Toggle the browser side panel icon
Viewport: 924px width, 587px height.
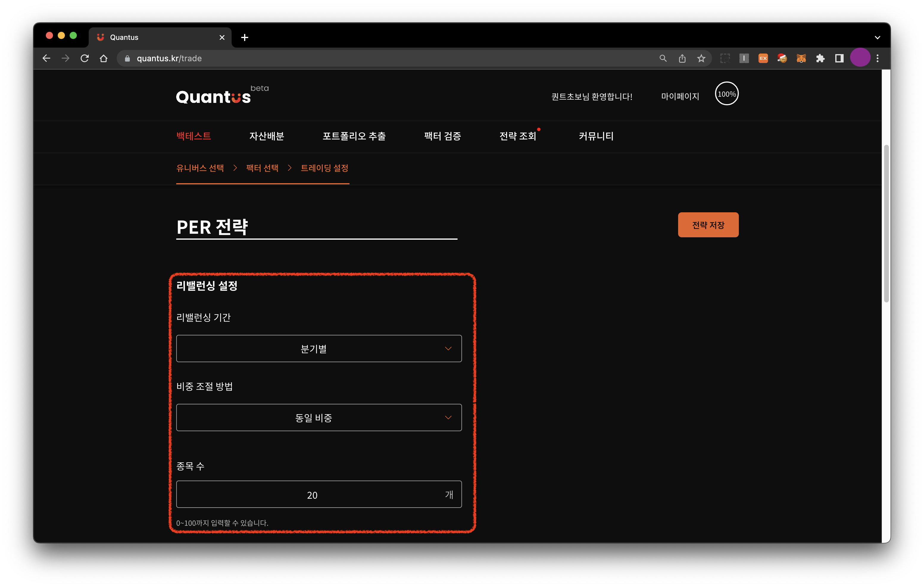pos(839,58)
